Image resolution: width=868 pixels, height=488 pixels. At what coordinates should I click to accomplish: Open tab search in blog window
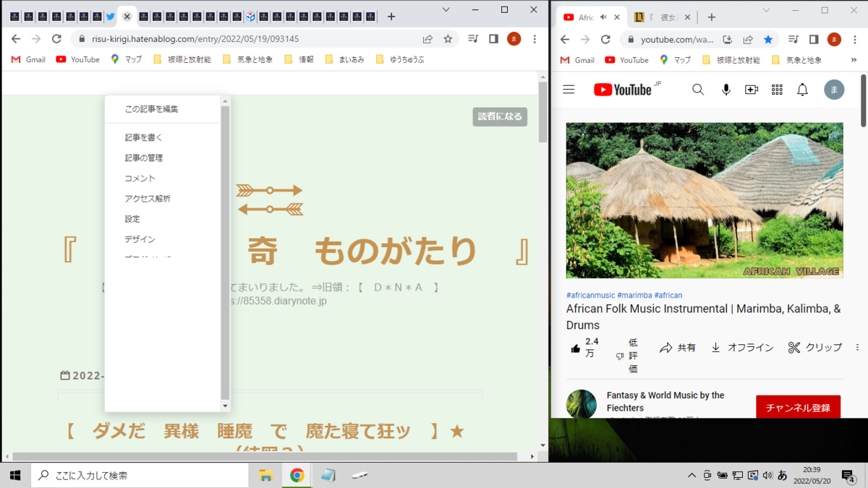[446, 10]
